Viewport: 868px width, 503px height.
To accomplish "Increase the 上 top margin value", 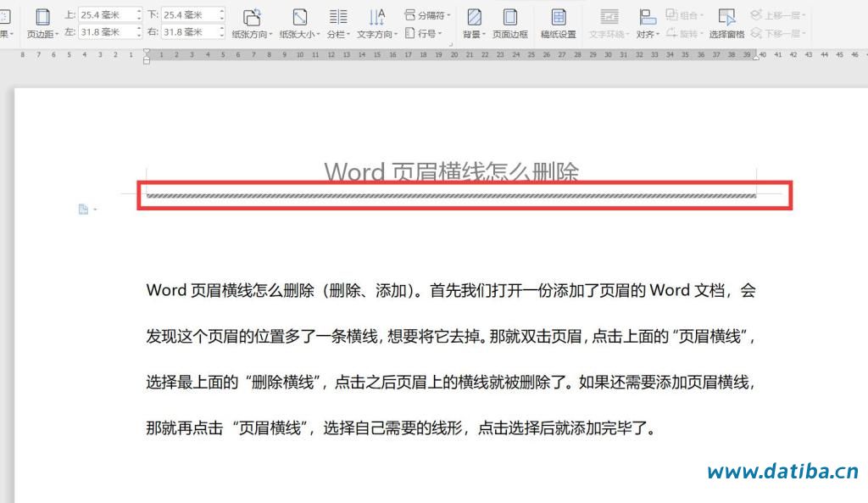I will click(x=139, y=11).
